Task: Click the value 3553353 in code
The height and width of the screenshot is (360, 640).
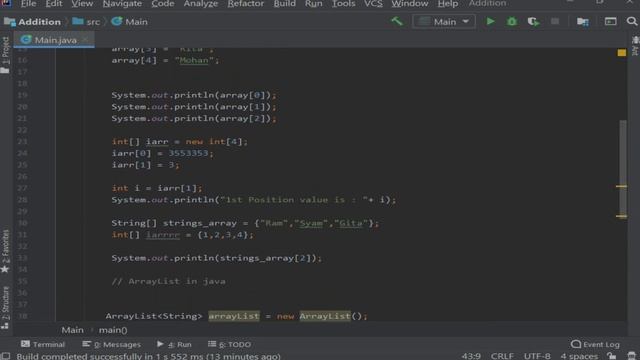Action: 188,153
